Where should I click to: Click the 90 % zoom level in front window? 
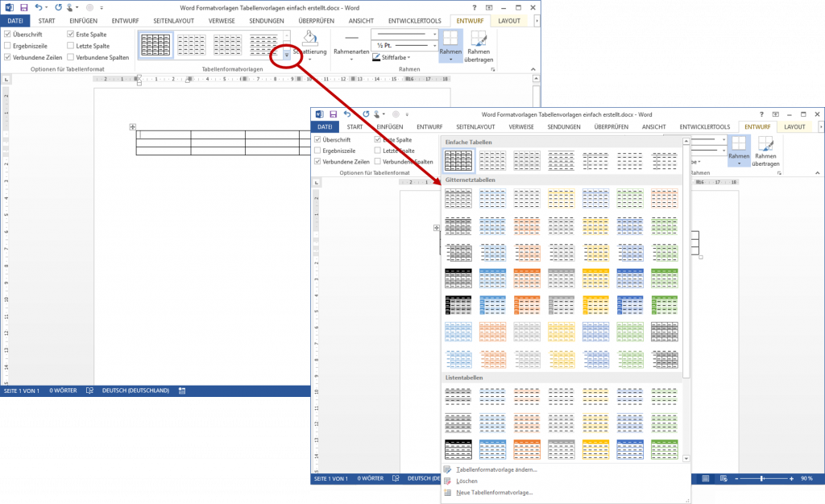tap(806, 478)
